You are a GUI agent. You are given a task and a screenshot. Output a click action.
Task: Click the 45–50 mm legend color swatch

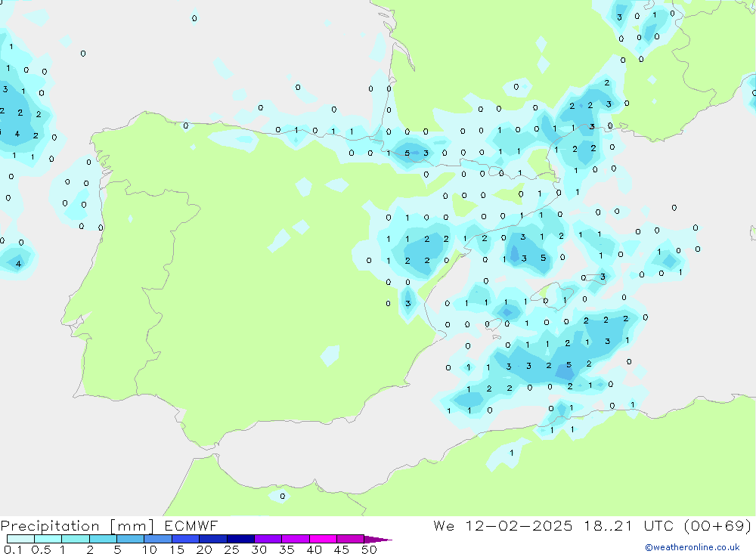[351, 539]
